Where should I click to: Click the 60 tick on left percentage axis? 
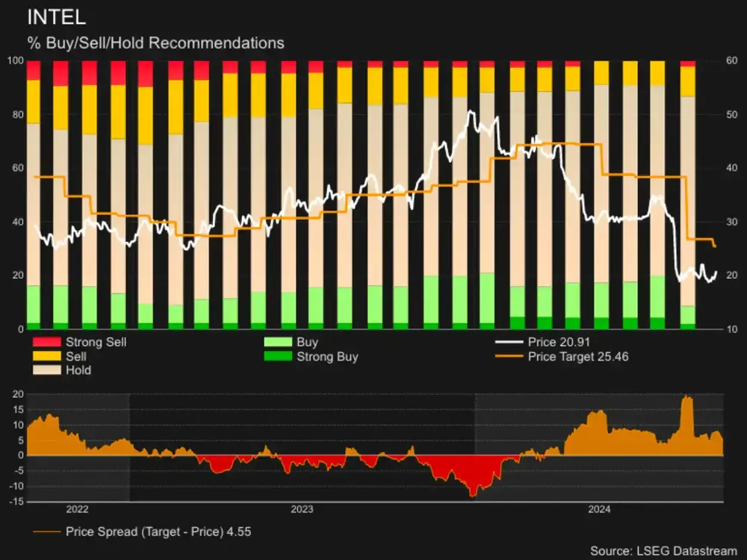(18, 167)
